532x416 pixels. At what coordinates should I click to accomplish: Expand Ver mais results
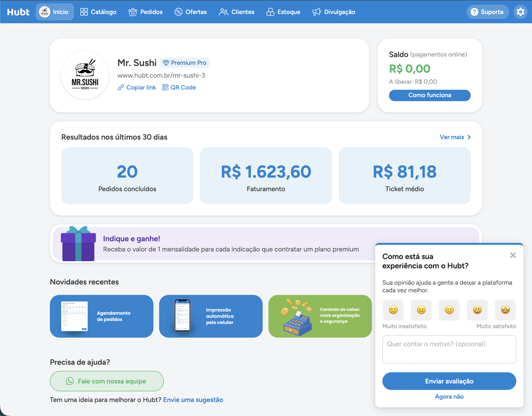click(x=455, y=137)
